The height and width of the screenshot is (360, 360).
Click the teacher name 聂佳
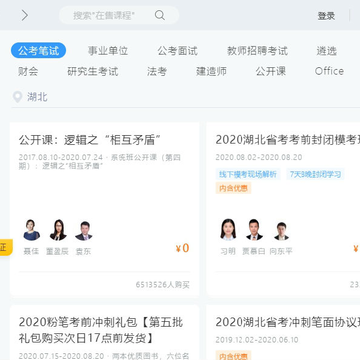(x=31, y=251)
